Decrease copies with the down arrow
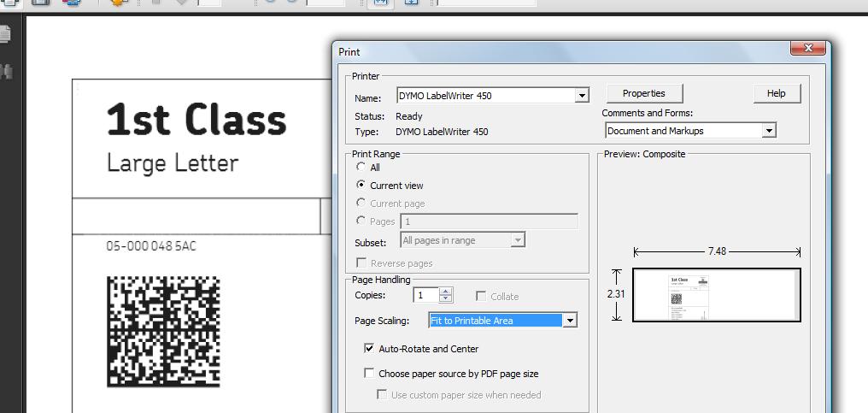 (x=446, y=299)
